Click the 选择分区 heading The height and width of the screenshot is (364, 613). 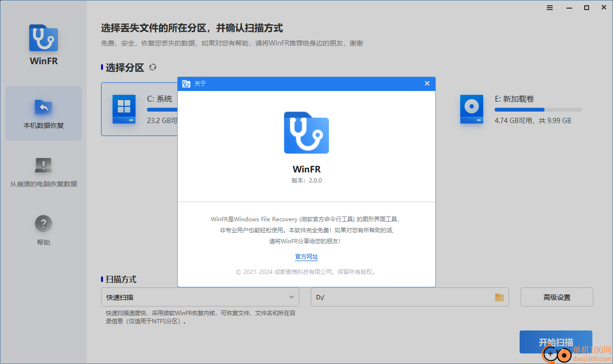(125, 68)
